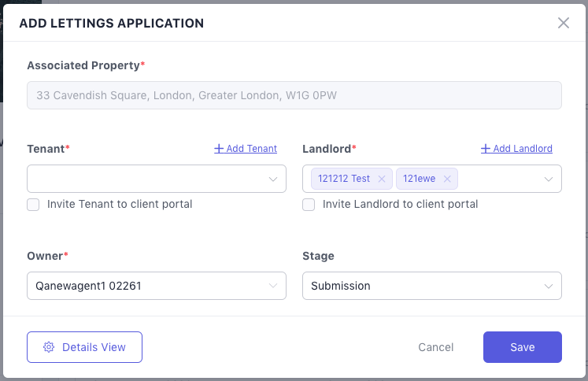
Task: Open the Stage dropdown chevron
Action: click(549, 286)
